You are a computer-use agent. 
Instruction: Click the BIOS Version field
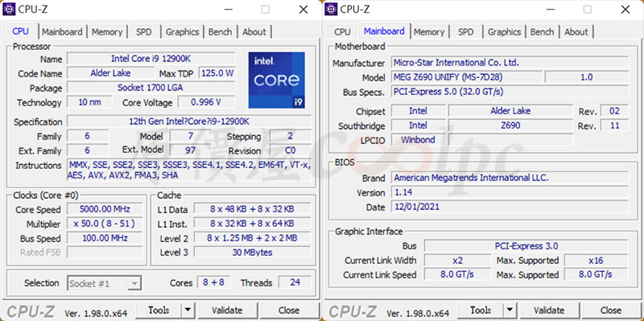point(510,192)
